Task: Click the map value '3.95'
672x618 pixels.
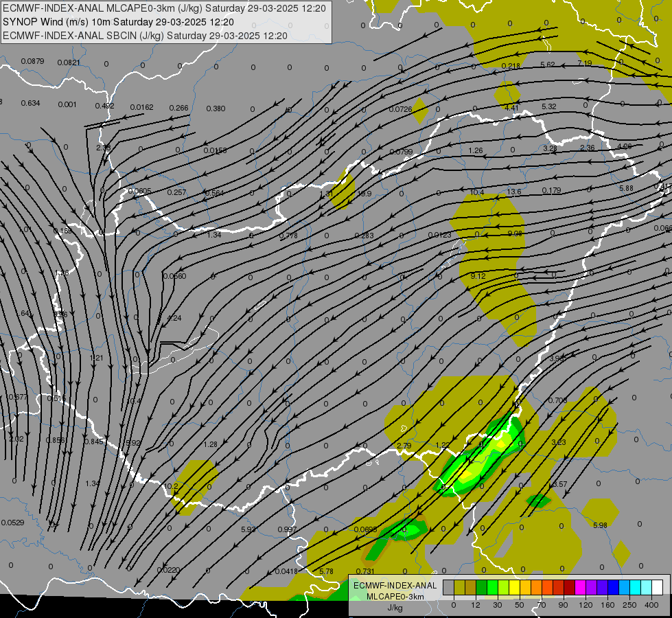Action: 557,358
